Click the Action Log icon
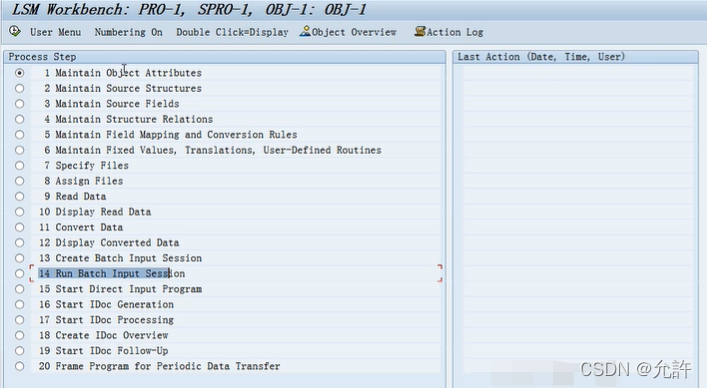This screenshot has height=388, width=707. pyautogui.click(x=420, y=31)
